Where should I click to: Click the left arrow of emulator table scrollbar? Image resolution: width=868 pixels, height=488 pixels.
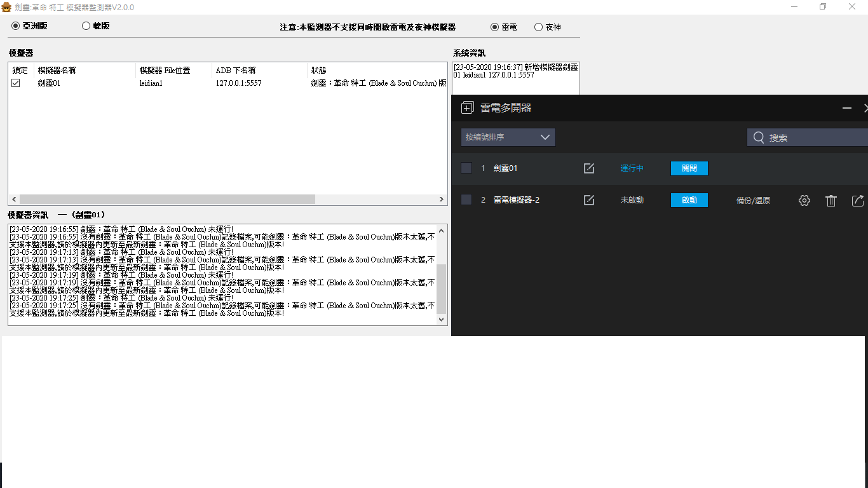pyautogui.click(x=14, y=200)
